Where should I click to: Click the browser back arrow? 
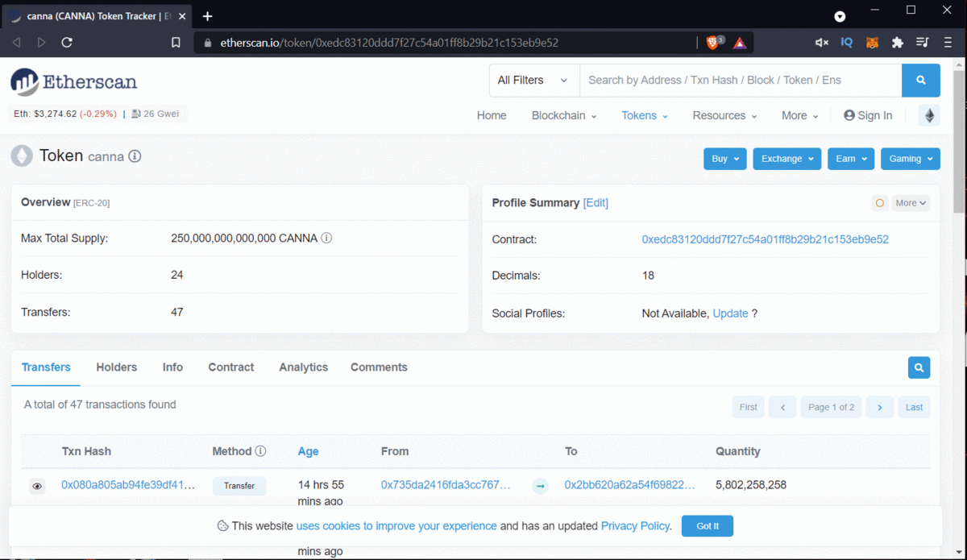point(17,43)
